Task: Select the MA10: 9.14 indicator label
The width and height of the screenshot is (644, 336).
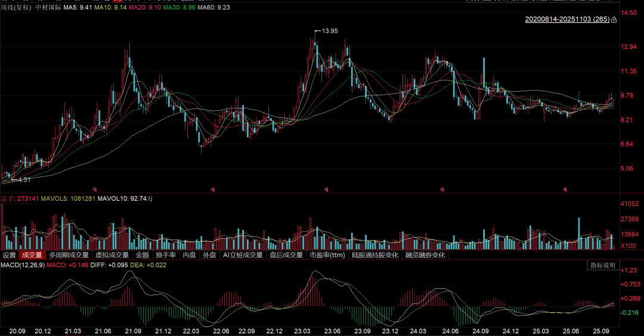Action: pyautogui.click(x=110, y=7)
